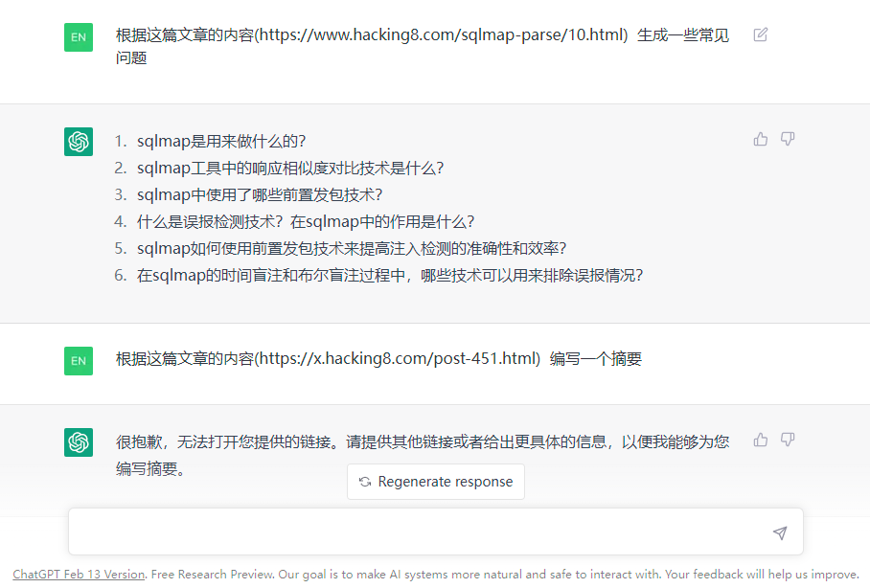The height and width of the screenshot is (588, 870).
Task: Click question 3 about pre-send packet techniques
Action: click(x=260, y=194)
